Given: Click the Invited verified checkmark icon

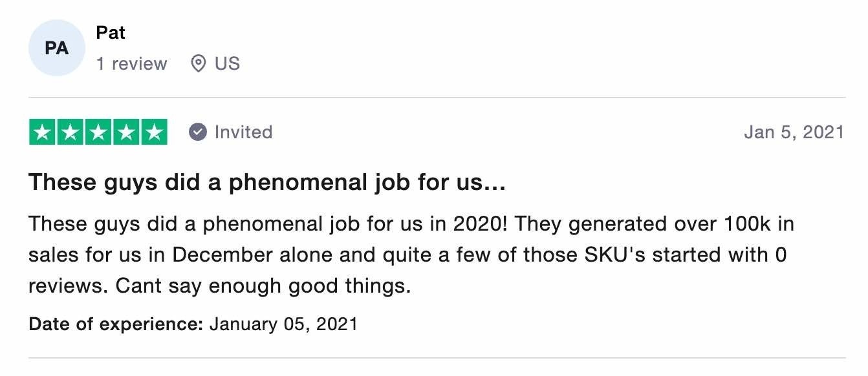Looking at the screenshot, I should point(198,132).
